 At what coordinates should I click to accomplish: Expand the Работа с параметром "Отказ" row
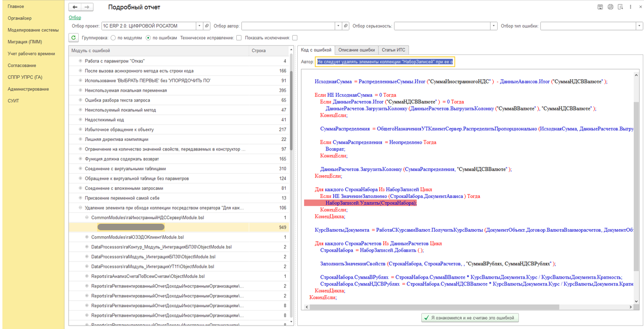point(80,61)
